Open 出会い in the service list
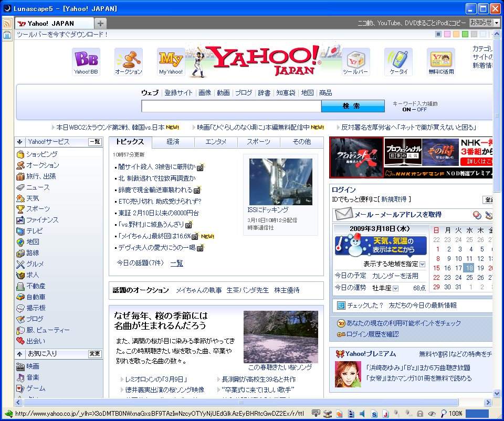This screenshot has width=504, height=421. coord(36,341)
